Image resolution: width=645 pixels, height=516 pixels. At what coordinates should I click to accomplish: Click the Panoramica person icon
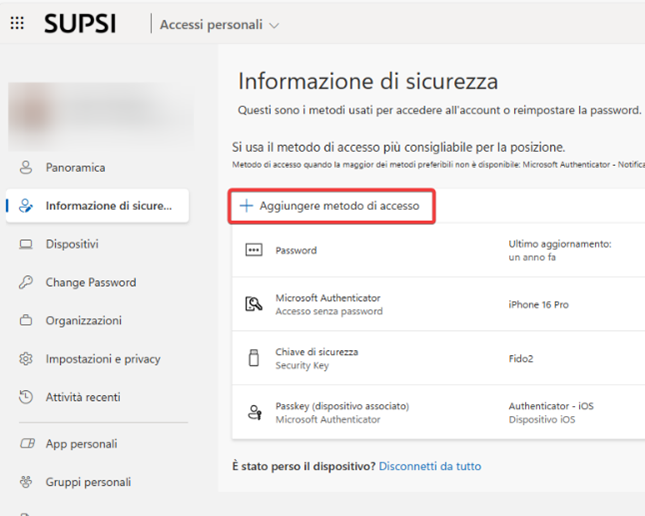click(26, 168)
